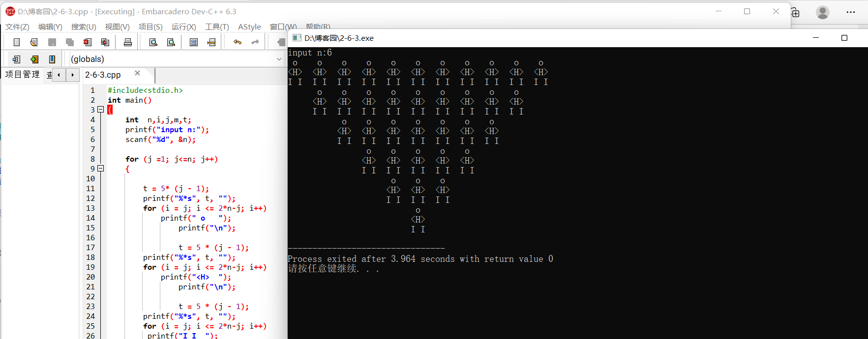Click the Open file icon
868x339 pixels.
34,42
